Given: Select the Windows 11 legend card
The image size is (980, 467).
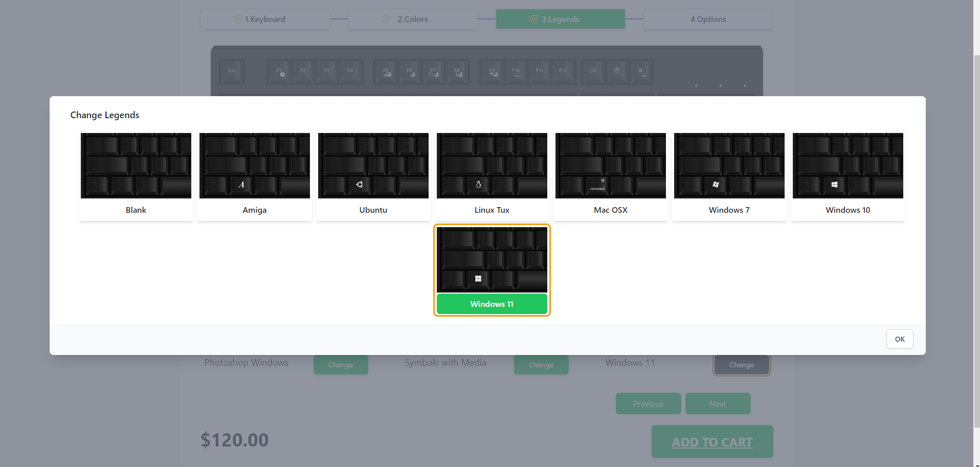Looking at the screenshot, I should (492, 270).
